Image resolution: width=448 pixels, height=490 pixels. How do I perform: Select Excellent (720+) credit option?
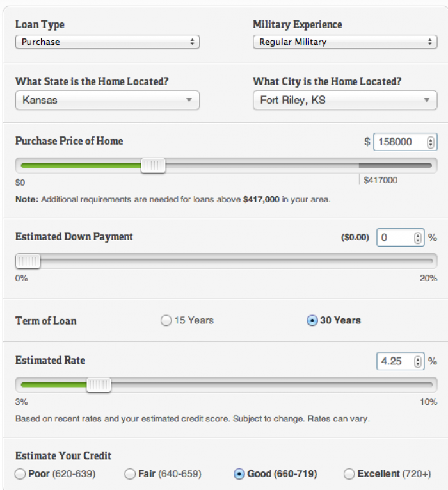point(349,474)
